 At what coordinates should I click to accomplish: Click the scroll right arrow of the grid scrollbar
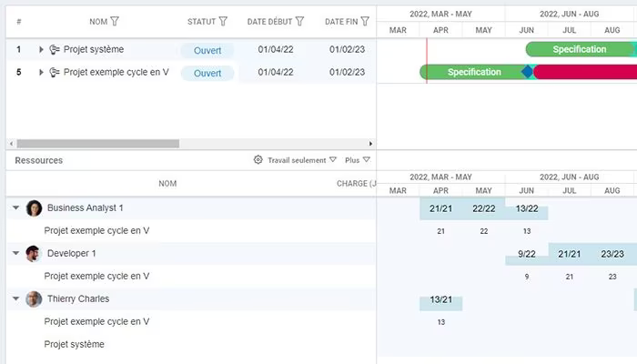(x=370, y=144)
